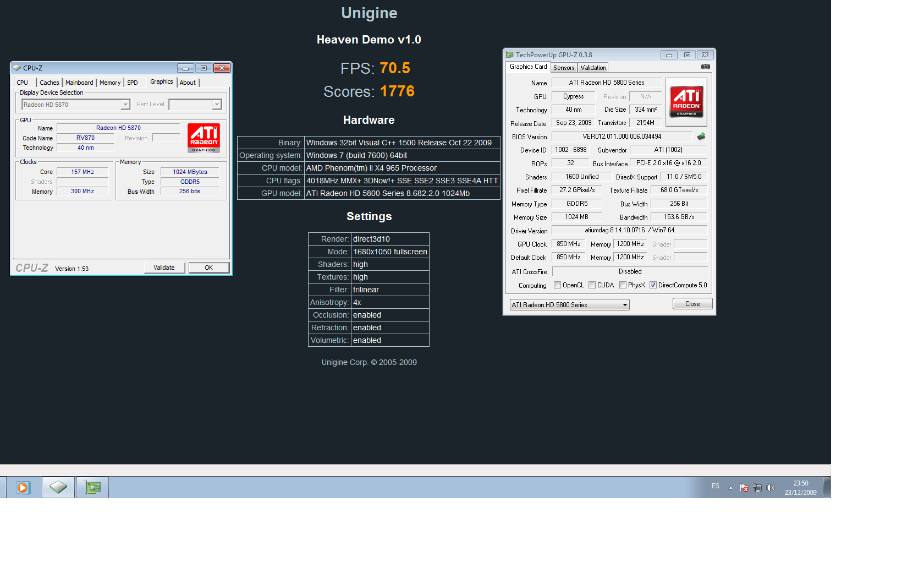Open the About tab in CPU-Z
924x578 pixels.
click(x=188, y=83)
